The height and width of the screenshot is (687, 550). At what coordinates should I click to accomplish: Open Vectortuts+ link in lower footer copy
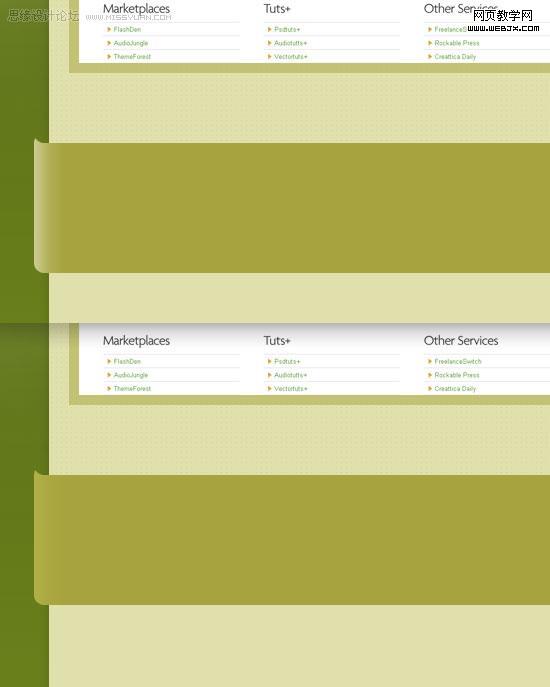coord(291,389)
